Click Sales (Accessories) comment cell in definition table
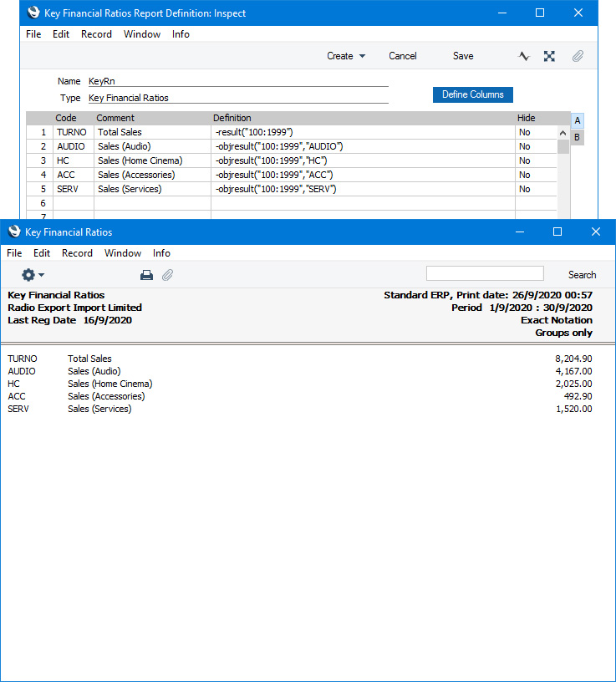Screen dimensions: 616x682 coord(152,175)
